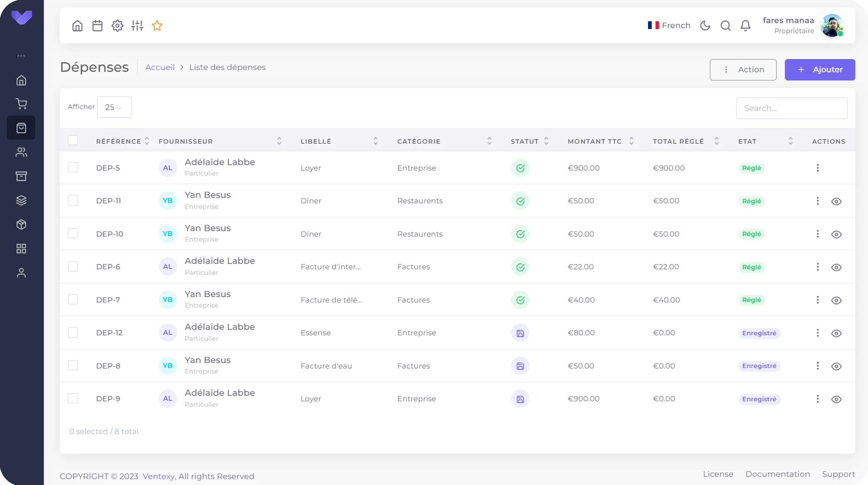The image size is (868, 485).
Task: Click the top bar search magnifier icon
Action: tap(726, 26)
